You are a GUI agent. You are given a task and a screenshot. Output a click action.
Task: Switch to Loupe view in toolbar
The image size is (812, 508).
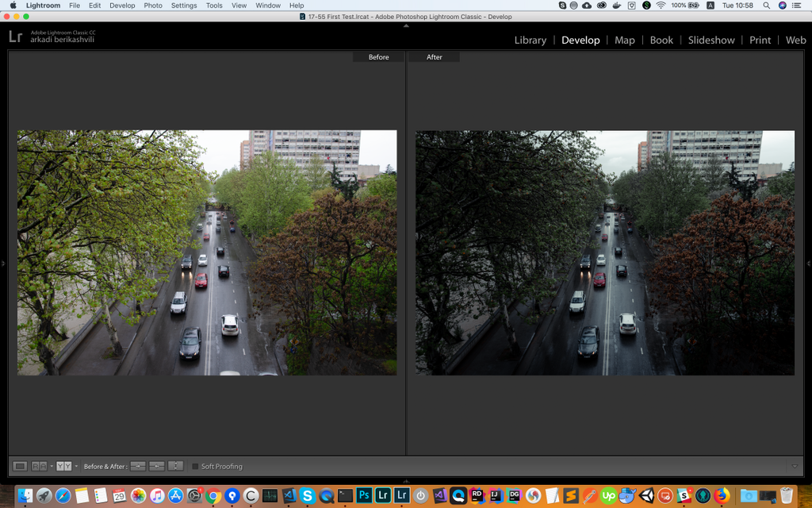20,466
